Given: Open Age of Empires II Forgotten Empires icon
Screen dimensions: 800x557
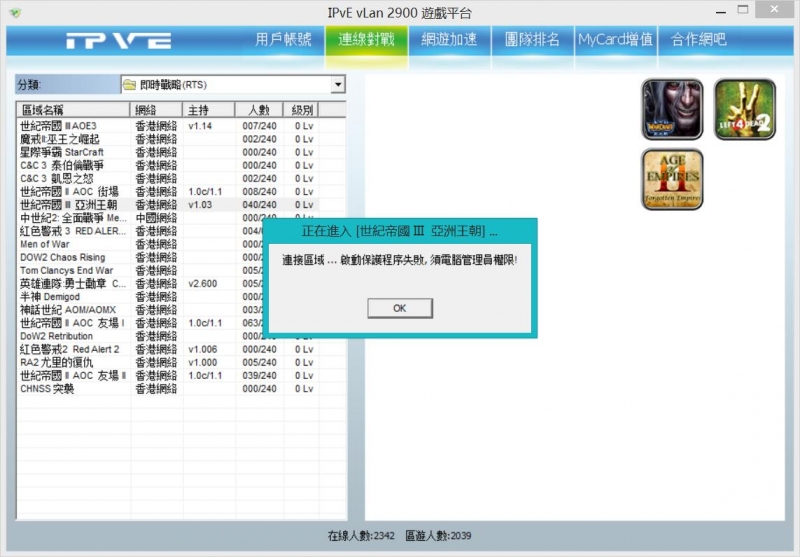Looking at the screenshot, I should (x=672, y=179).
